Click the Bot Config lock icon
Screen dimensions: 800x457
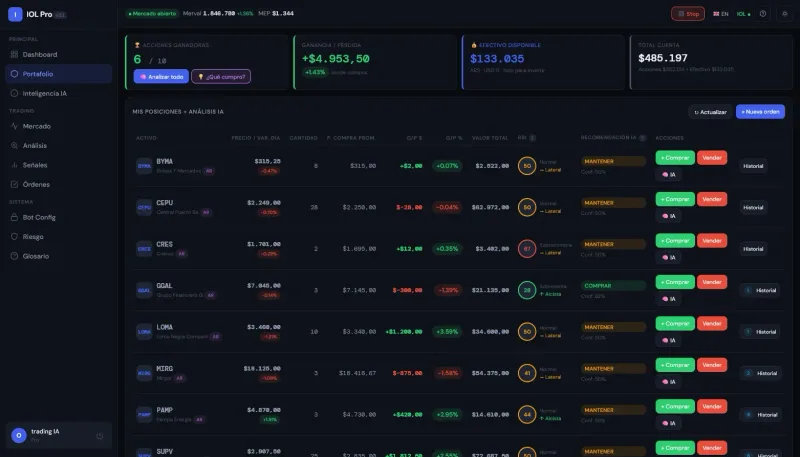tap(14, 217)
